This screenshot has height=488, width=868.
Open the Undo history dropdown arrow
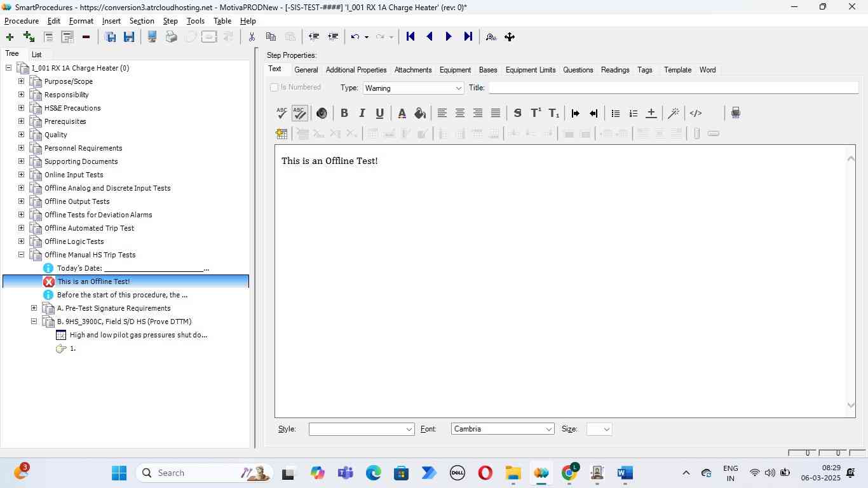(367, 37)
